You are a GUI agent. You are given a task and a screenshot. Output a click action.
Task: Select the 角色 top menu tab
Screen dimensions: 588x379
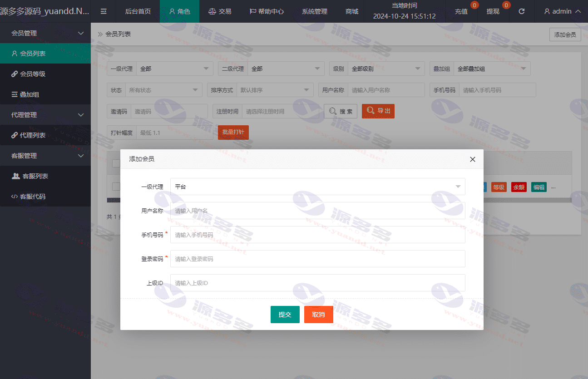(x=179, y=11)
